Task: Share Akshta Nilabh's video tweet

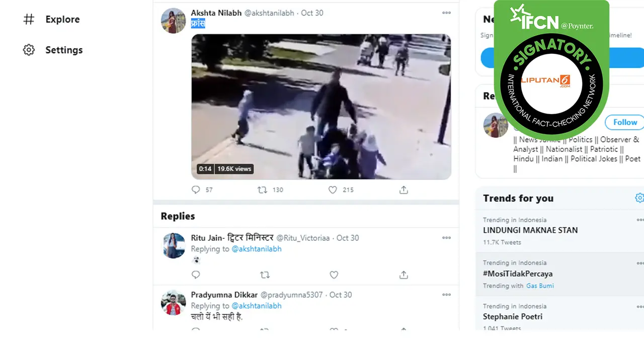Action: [x=404, y=190]
